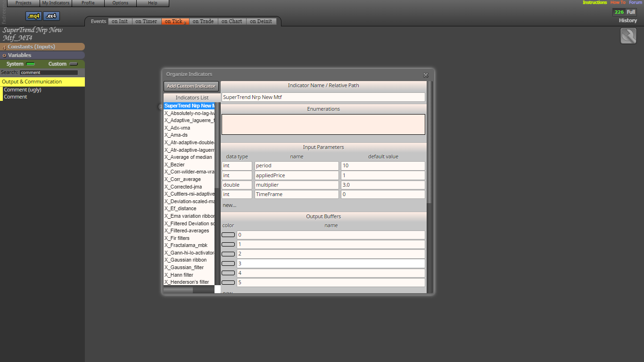Pick color swatch for buffer 3
The width and height of the screenshot is (644, 362).
coord(228,263)
